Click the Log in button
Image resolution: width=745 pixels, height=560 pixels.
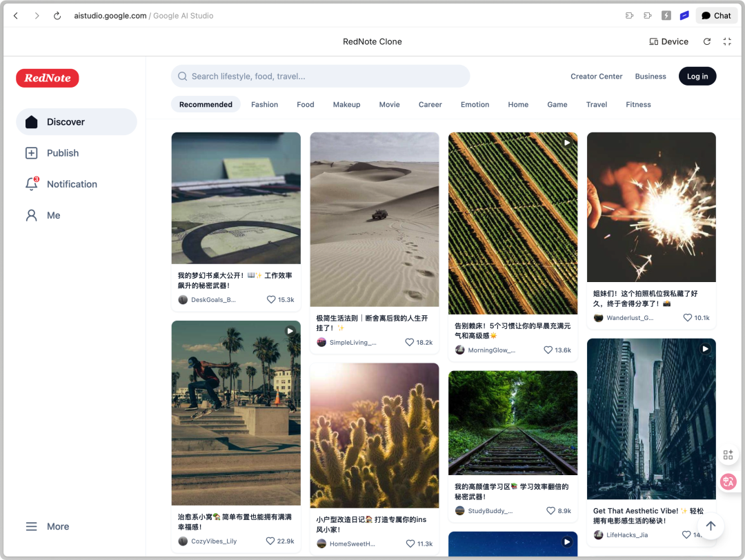point(697,76)
